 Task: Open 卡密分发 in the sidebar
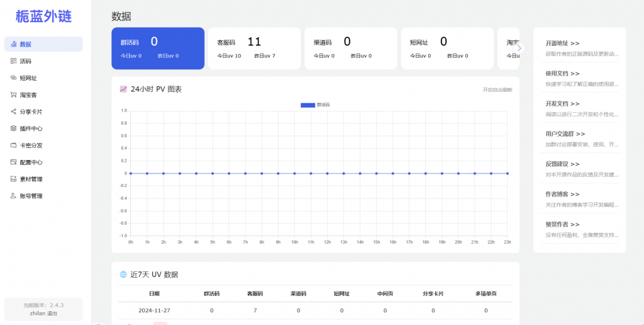click(x=43, y=145)
